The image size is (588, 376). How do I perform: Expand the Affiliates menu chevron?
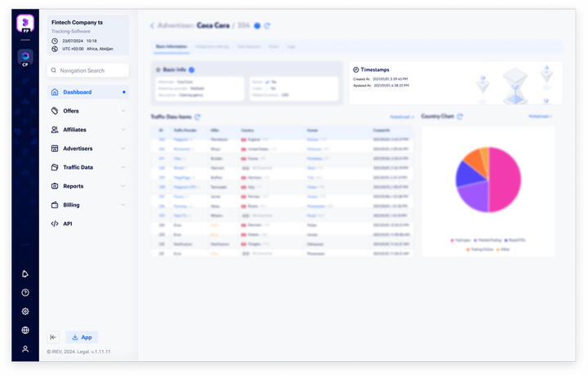click(123, 130)
